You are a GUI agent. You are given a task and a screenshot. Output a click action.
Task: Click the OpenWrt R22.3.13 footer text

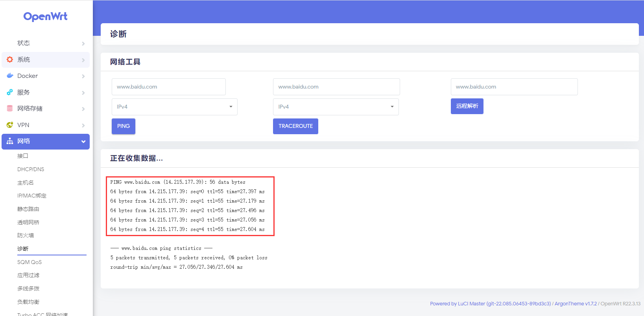[x=620, y=304]
